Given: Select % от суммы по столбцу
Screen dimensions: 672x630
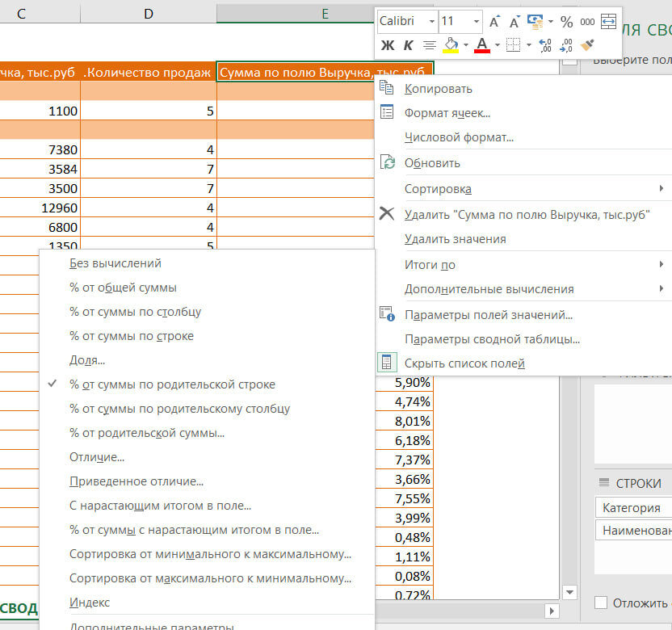Looking at the screenshot, I should pyautogui.click(x=135, y=312).
